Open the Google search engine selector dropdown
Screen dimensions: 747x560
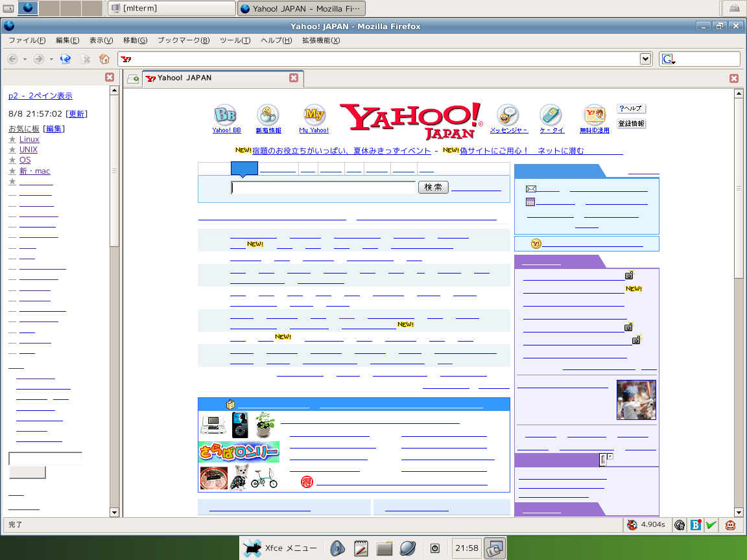click(x=669, y=59)
